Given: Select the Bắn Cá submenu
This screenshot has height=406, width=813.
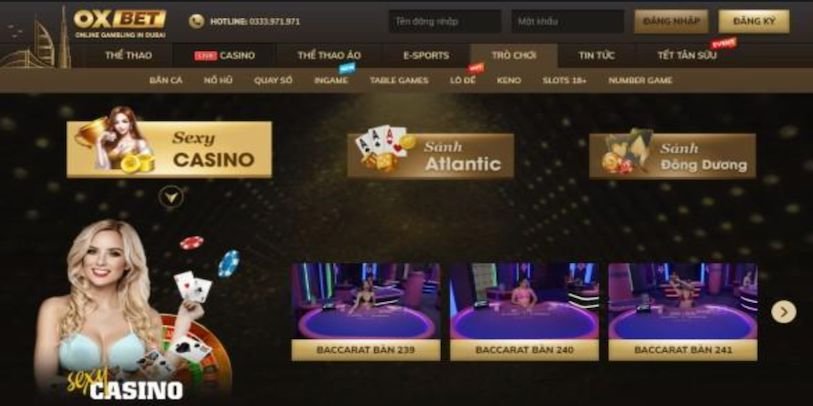Looking at the screenshot, I should [166, 80].
